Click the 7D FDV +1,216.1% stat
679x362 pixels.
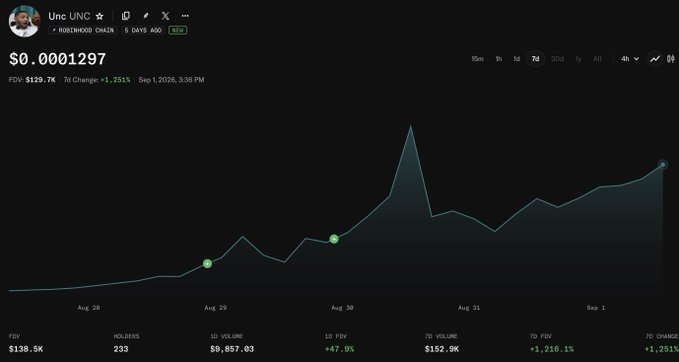[x=552, y=343]
